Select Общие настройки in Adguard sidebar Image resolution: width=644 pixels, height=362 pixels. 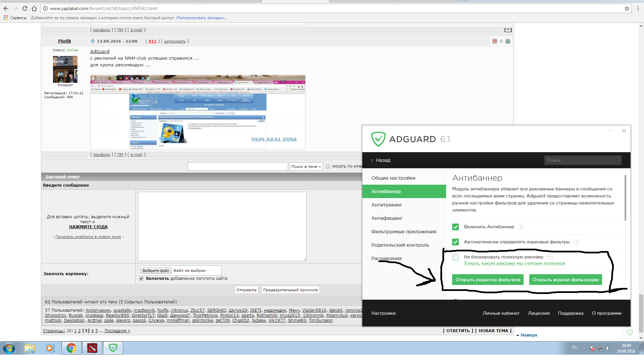(x=404, y=178)
